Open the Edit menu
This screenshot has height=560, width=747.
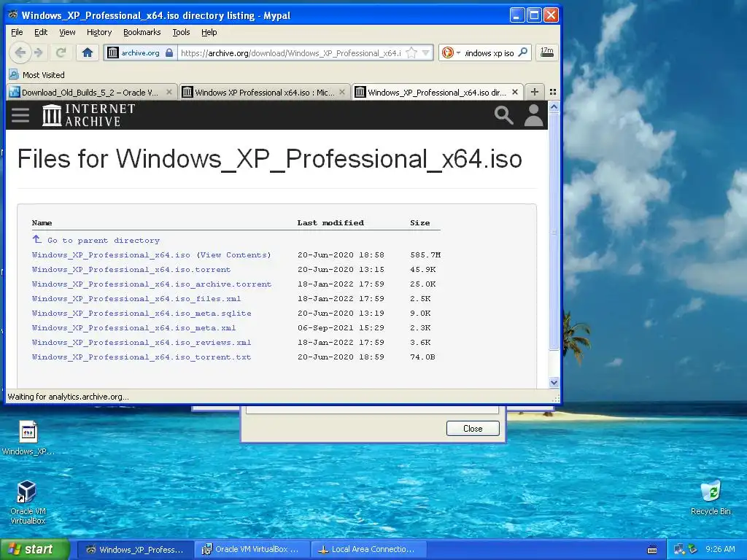pos(41,32)
